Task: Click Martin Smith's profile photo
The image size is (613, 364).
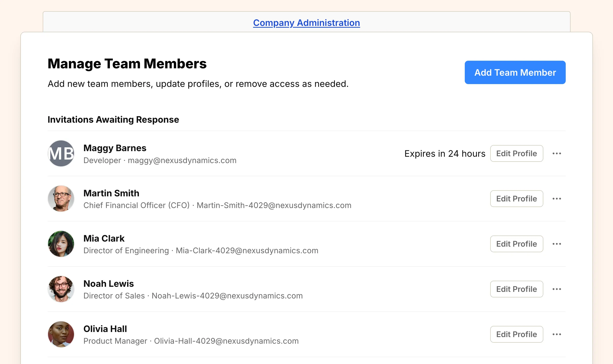Action: coord(61,199)
